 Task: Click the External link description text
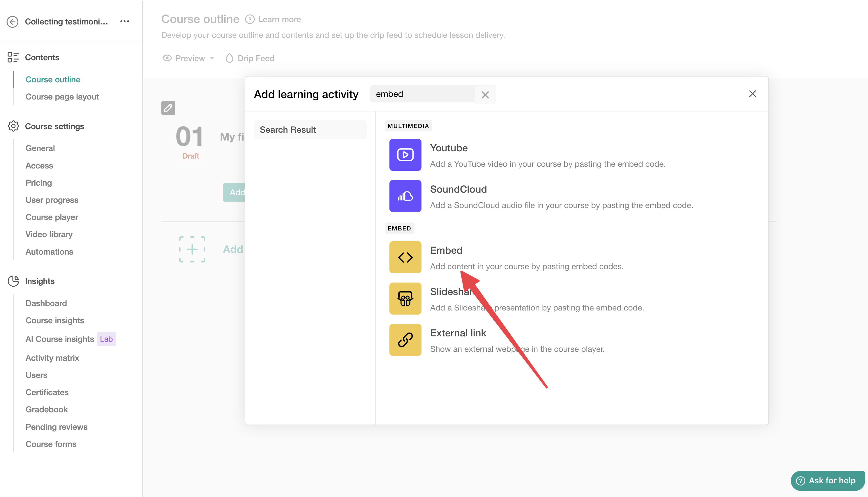(x=517, y=349)
